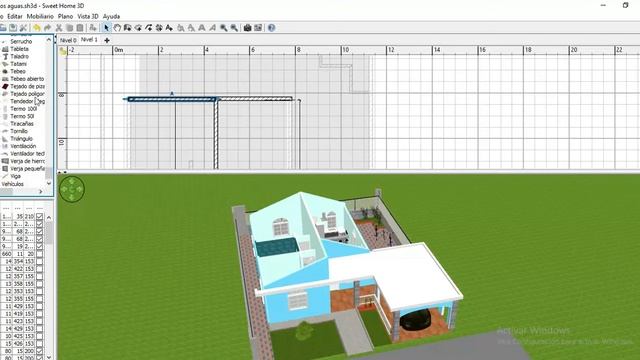Image resolution: width=640 pixels, height=360 pixels.
Task: Check the visibility box in row 11 419 153
Action: (40, 314)
